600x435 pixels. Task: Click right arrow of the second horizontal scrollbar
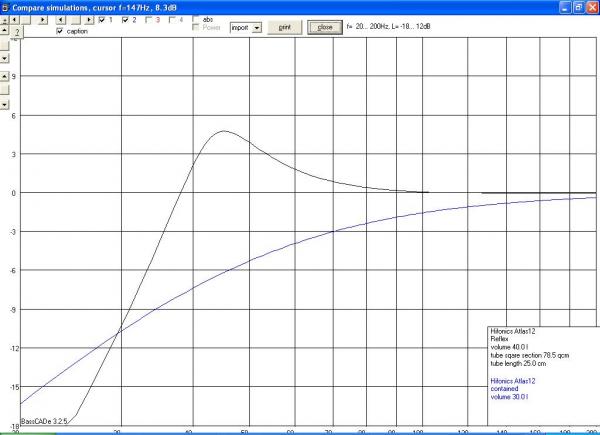[88, 20]
